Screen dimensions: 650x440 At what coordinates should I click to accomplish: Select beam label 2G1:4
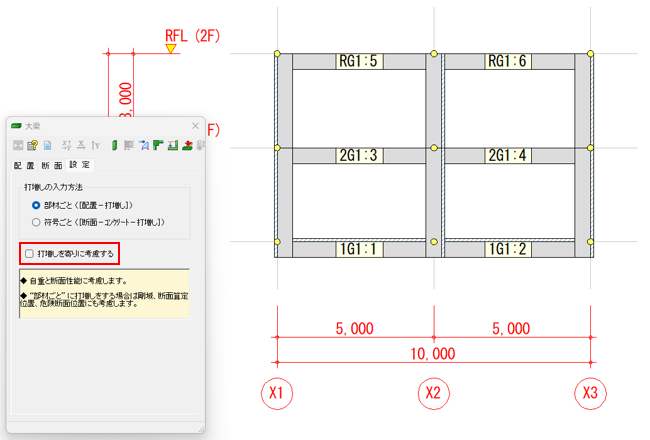click(x=507, y=156)
